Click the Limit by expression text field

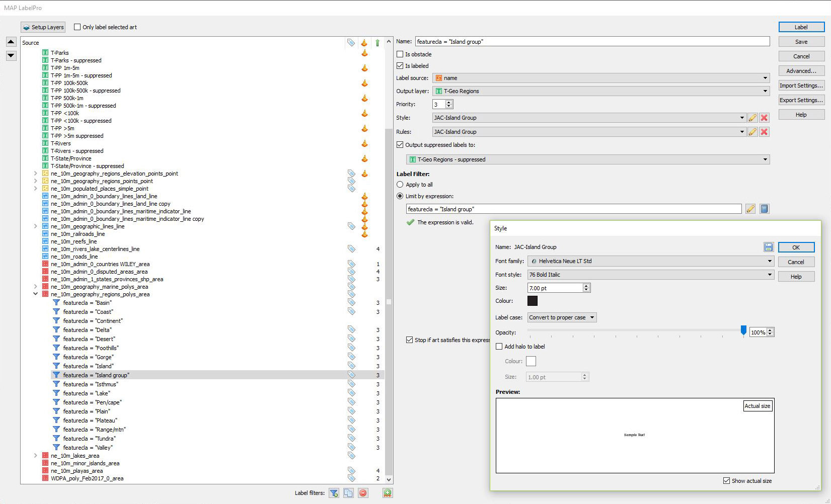574,209
